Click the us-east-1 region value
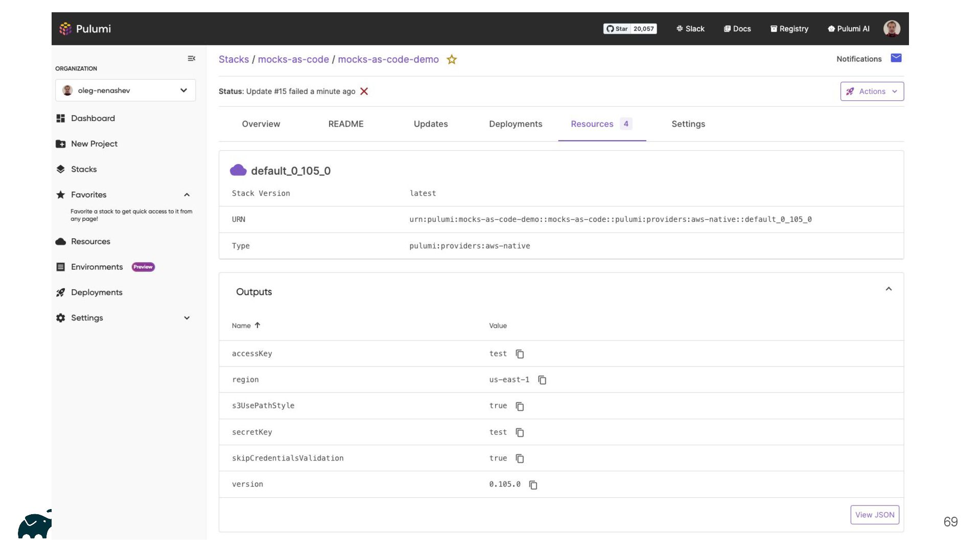This screenshot has width=980, height=552. click(509, 380)
